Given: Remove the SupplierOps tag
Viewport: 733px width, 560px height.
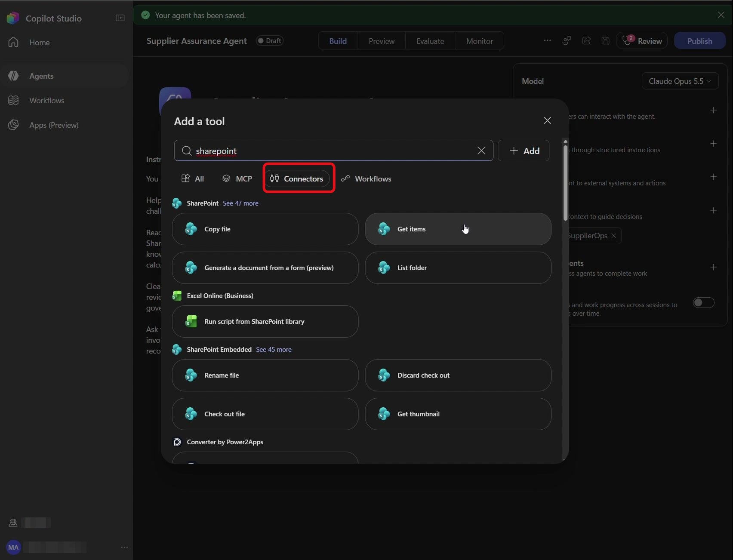Looking at the screenshot, I should coord(614,236).
